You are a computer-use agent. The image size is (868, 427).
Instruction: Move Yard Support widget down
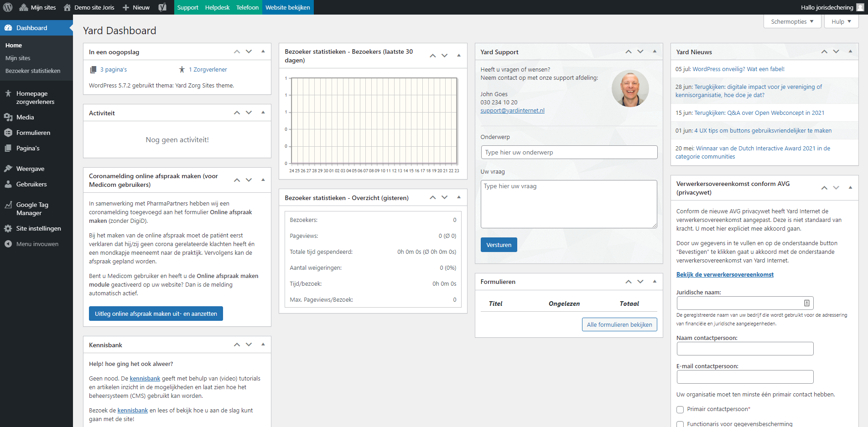640,51
